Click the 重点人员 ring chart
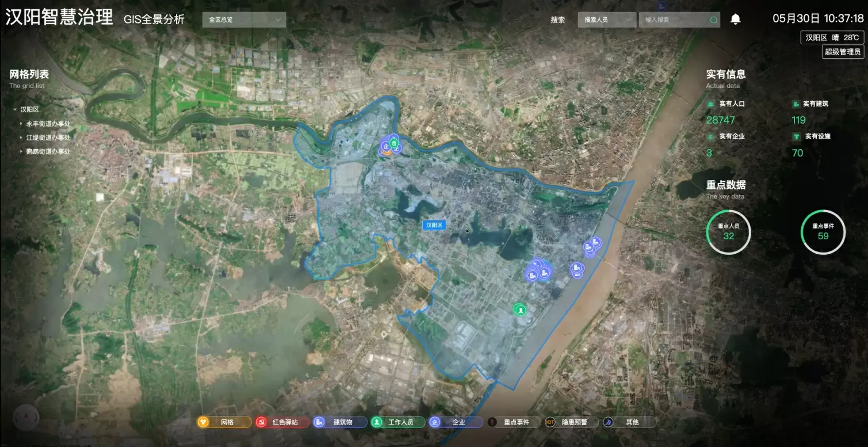 coord(728,232)
